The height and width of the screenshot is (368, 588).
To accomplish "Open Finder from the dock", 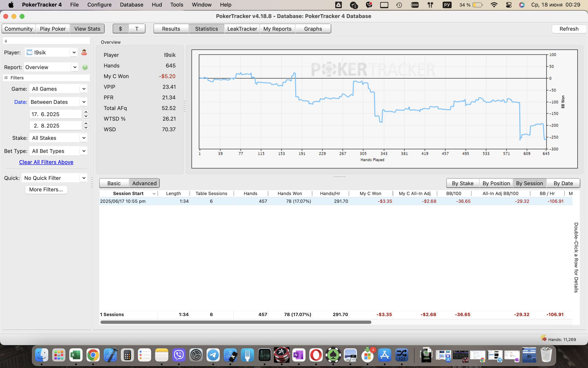I will coord(42,355).
